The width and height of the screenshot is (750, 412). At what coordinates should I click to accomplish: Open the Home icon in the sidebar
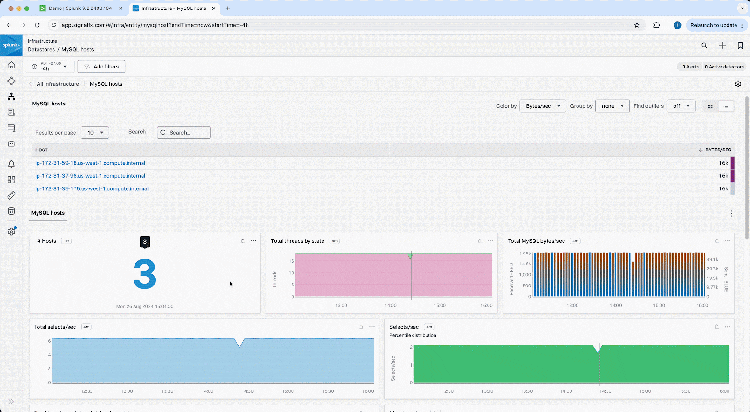click(x=11, y=64)
